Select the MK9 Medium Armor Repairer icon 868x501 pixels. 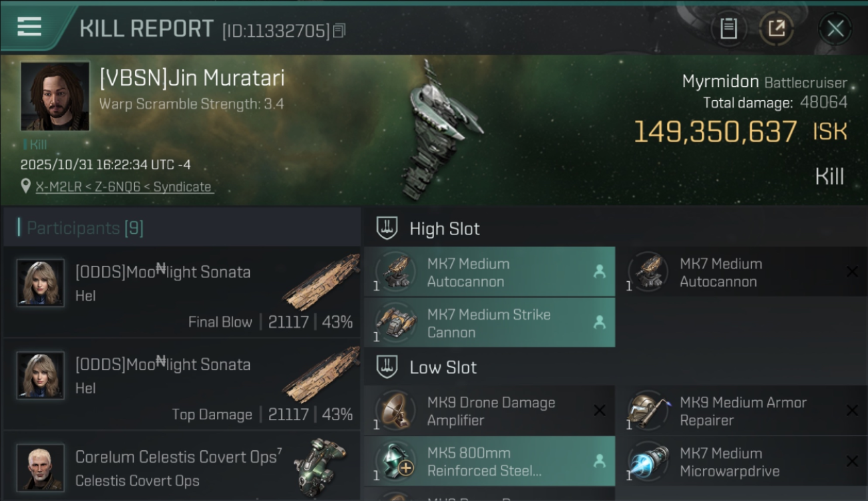tap(648, 411)
